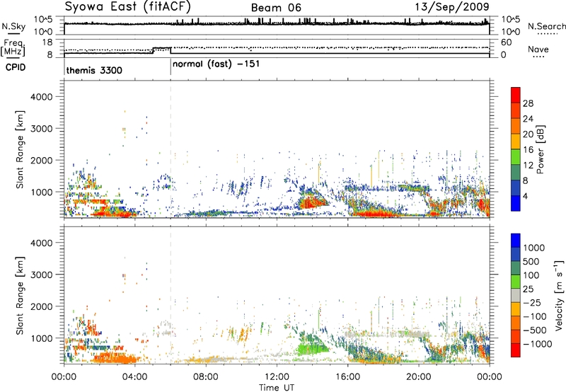The width and height of the screenshot is (566, 392).
Task: Select the 'normal (fast) -151' CPID entry
Action: pyautogui.click(x=216, y=64)
